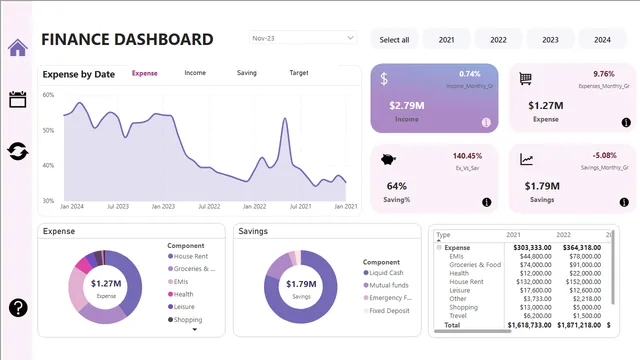Filter by year 2024
Screen dimensions: 640x360
tap(602, 40)
